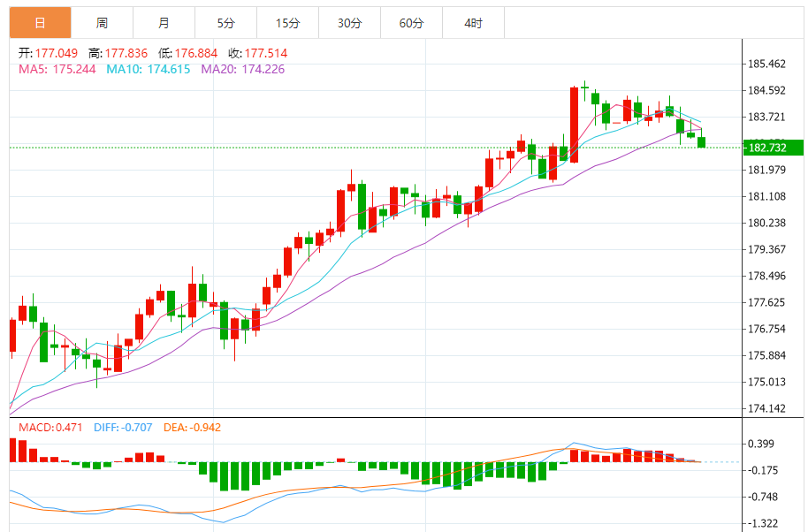
Task: Show the 30分 interval chart
Action: tap(349, 23)
